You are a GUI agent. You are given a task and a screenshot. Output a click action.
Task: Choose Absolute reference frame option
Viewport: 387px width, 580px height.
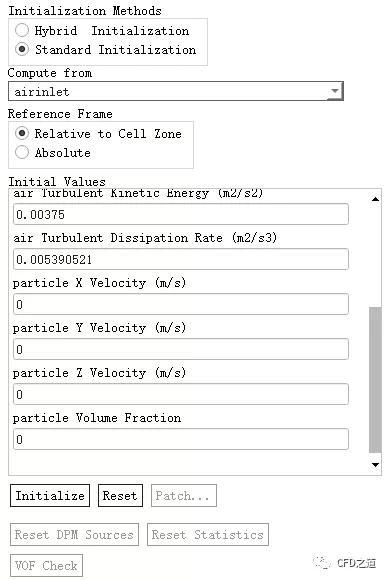click(x=22, y=152)
